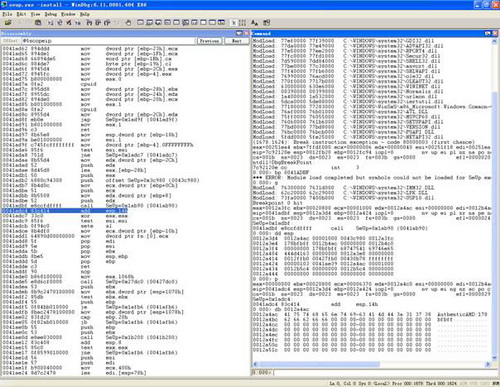This screenshot has width=500, height=387.
Task: Select the highlighted line 0041adc4 add esp,14h
Action: (x=64, y=211)
